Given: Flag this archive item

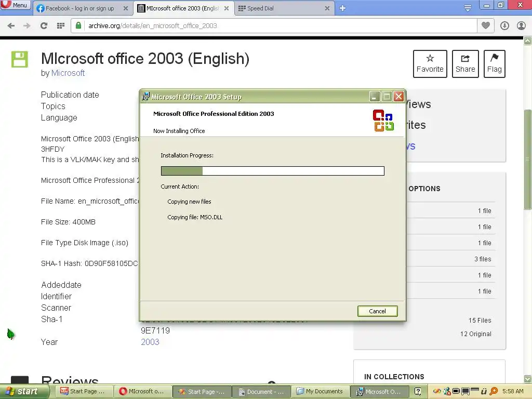Looking at the screenshot, I should click(x=495, y=64).
